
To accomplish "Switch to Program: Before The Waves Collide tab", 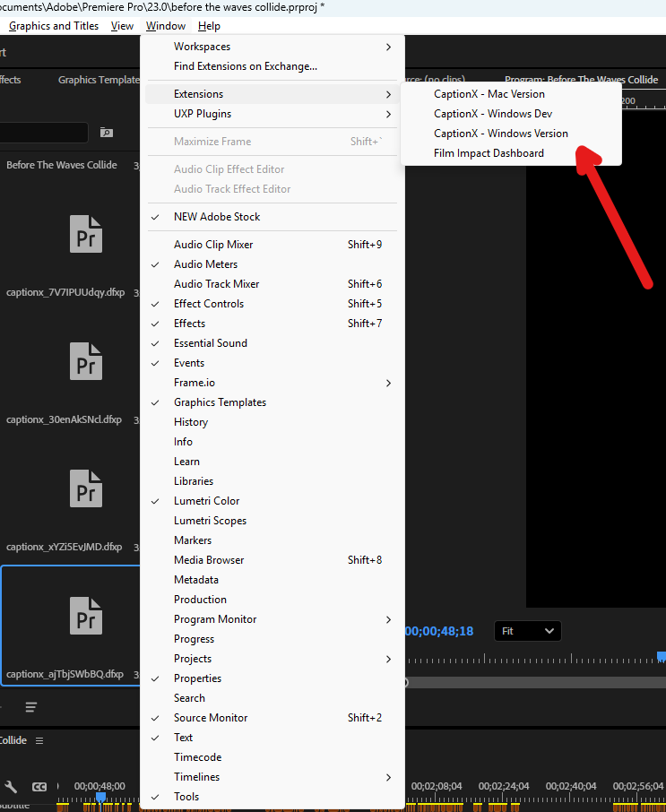I will [581, 80].
